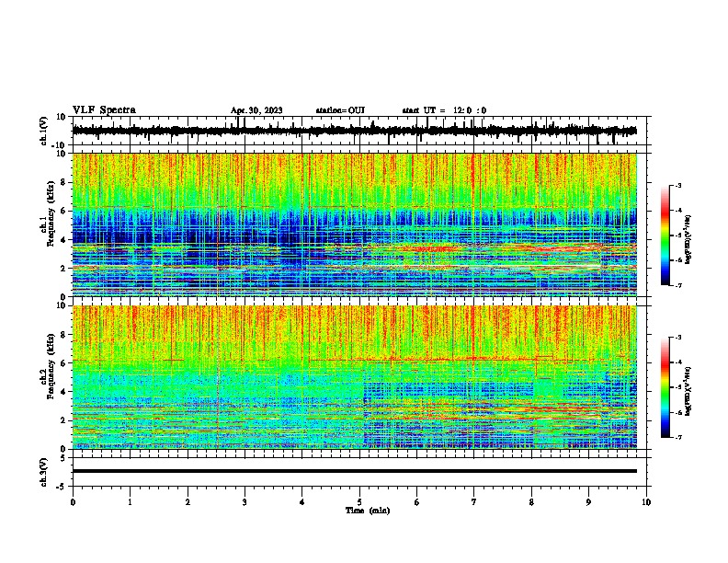The height and width of the screenshot is (563, 728).
Task: Click the "9" tick on the time axis
Action: click(x=588, y=502)
